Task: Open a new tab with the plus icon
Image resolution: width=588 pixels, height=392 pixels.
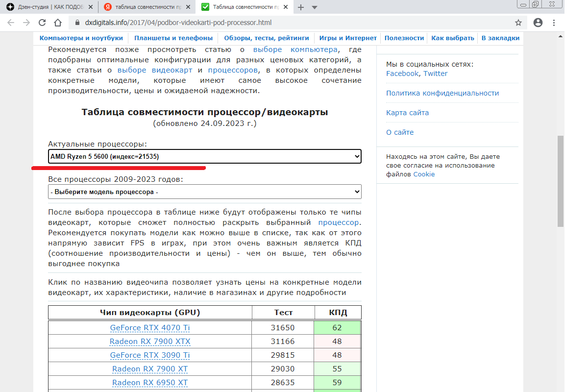Action: pos(301,7)
